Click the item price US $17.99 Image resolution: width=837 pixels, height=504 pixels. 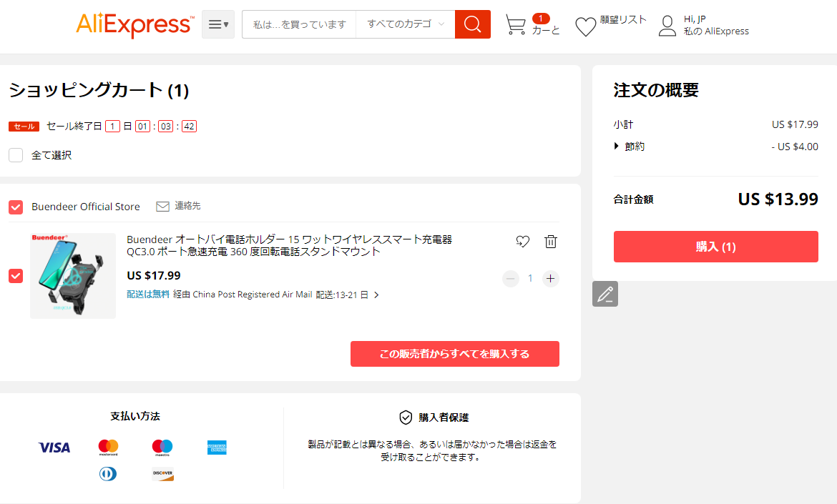pos(154,276)
